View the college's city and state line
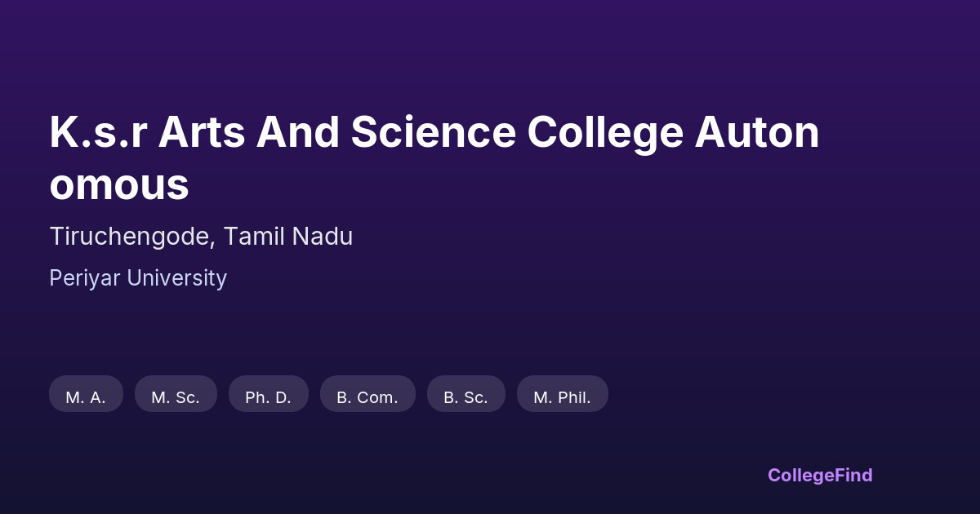This screenshot has width=980, height=514. point(201,237)
